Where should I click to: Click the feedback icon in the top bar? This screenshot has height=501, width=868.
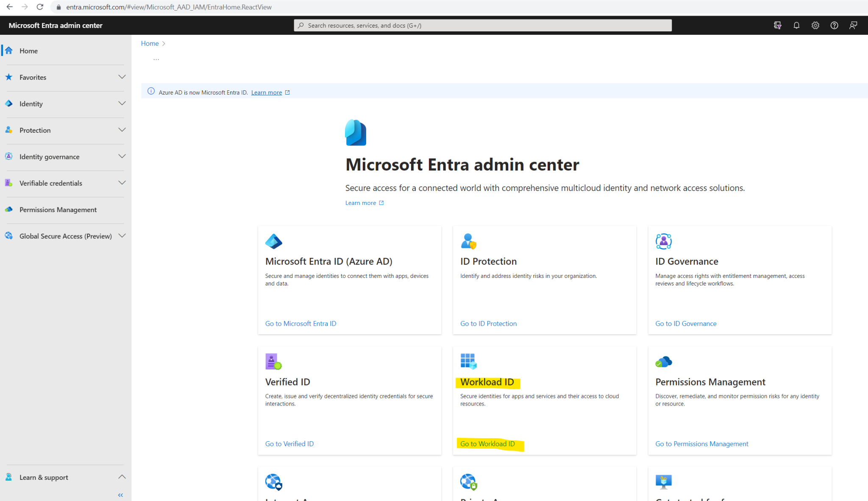coord(853,25)
